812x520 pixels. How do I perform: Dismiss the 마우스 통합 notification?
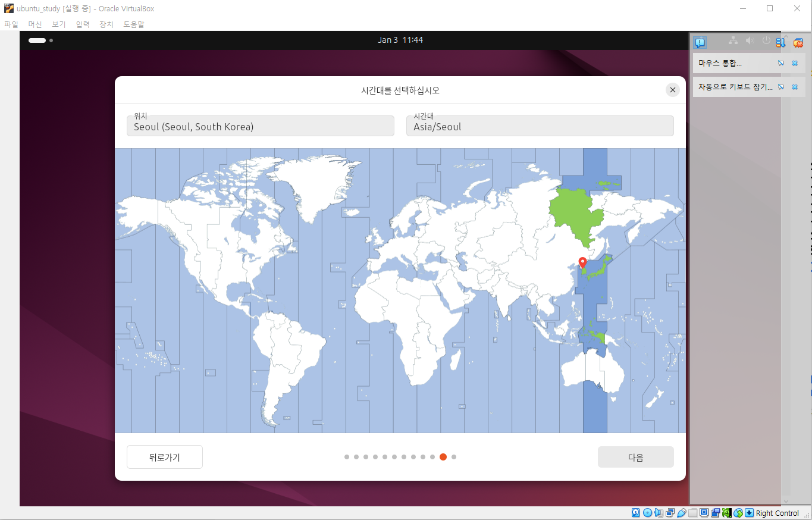(x=795, y=63)
